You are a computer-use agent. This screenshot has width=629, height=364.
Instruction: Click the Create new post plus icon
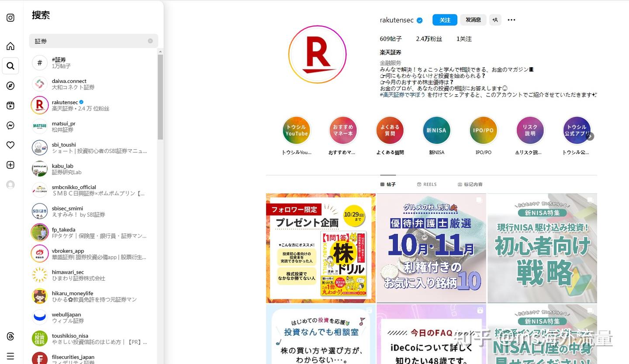pyautogui.click(x=10, y=165)
